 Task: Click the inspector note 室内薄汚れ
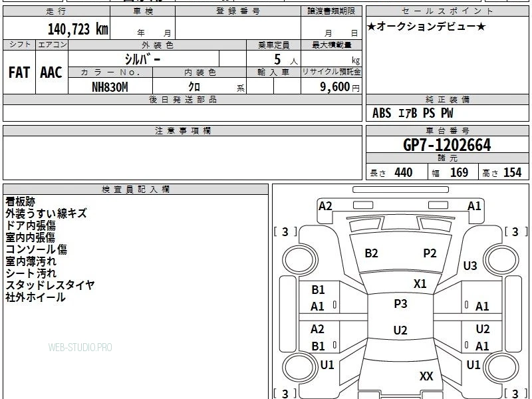click(x=31, y=261)
